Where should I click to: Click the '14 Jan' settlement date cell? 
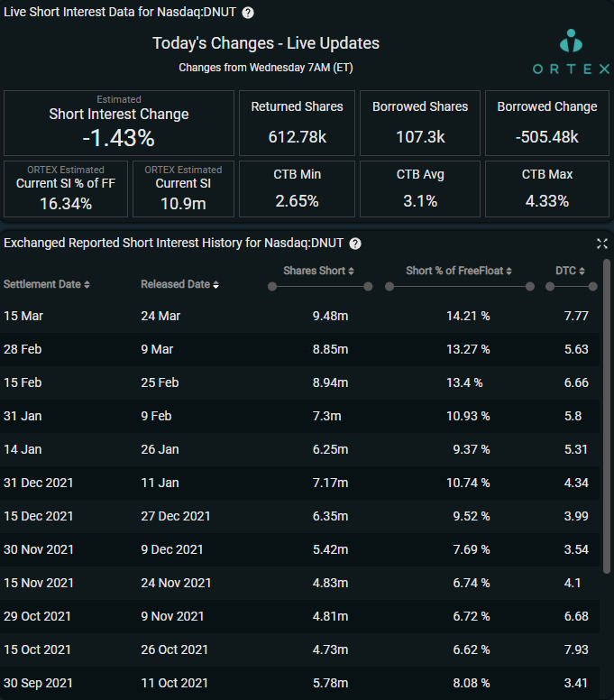(23, 449)
